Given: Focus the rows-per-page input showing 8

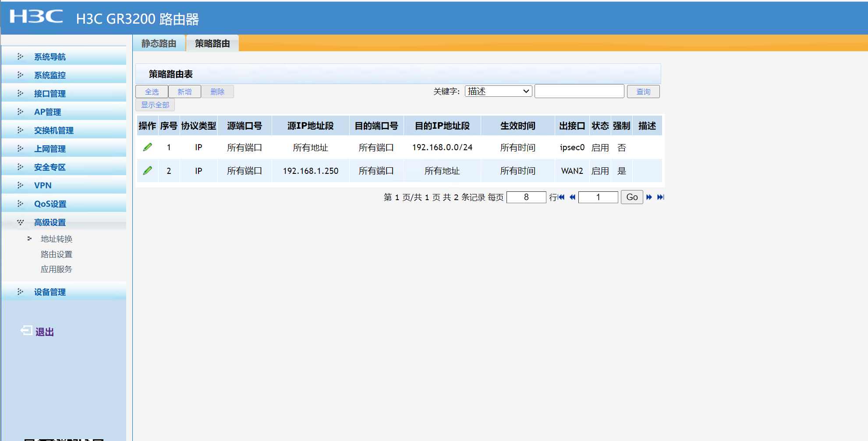Looking at the screenshot, I should pos(526,197).
